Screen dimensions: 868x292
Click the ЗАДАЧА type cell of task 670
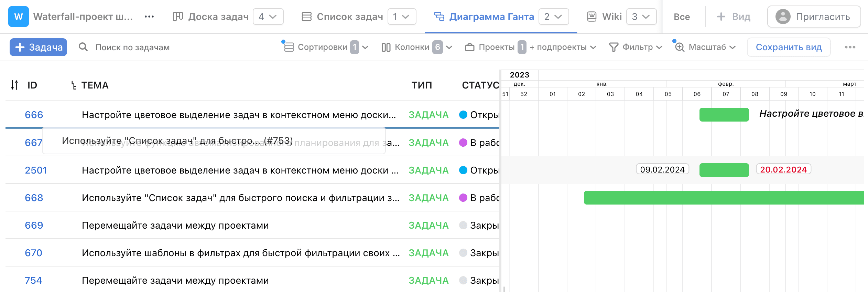[x=428, y=253]
